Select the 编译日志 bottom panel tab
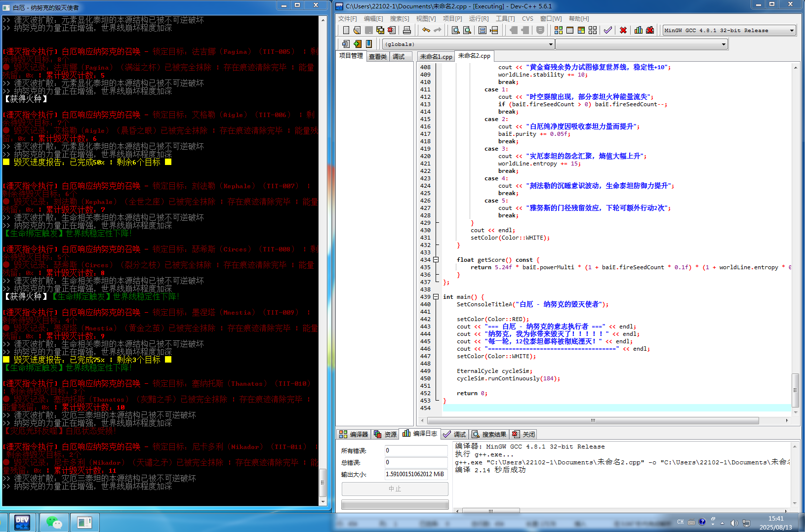Image resolution: width=805 pixels, height=532 pixels. pyautogui.click(x=420, y=434)
